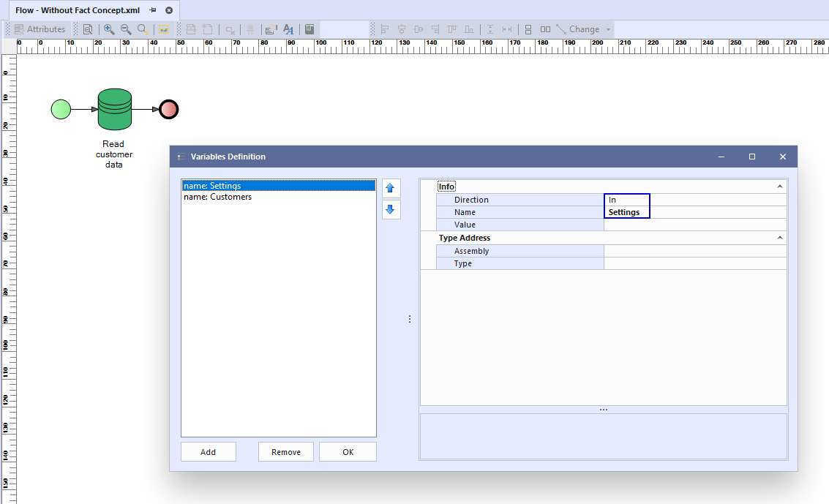Click the Assembly value field

694,251
